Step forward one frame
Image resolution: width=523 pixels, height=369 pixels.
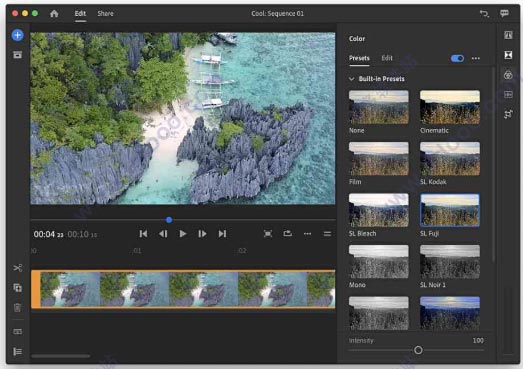(x=202, y=234)
